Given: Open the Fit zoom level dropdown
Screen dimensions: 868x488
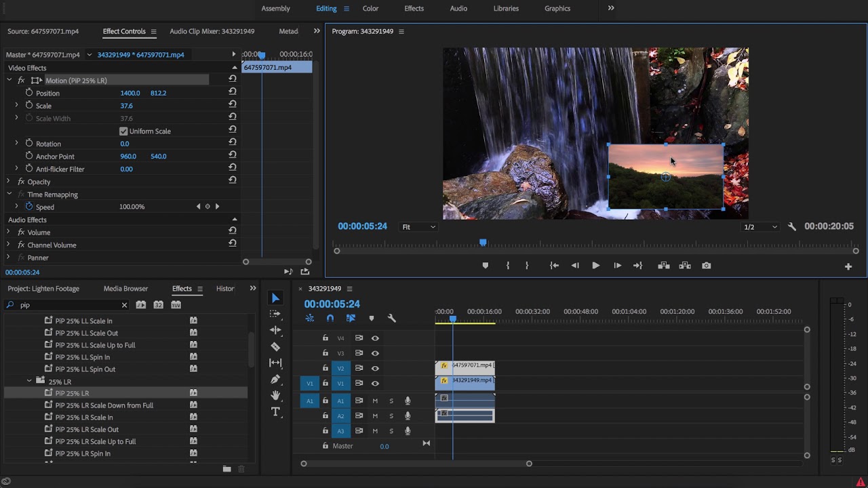Looking at the screenshot, I should pyautogui.click(x=418, y=227).
